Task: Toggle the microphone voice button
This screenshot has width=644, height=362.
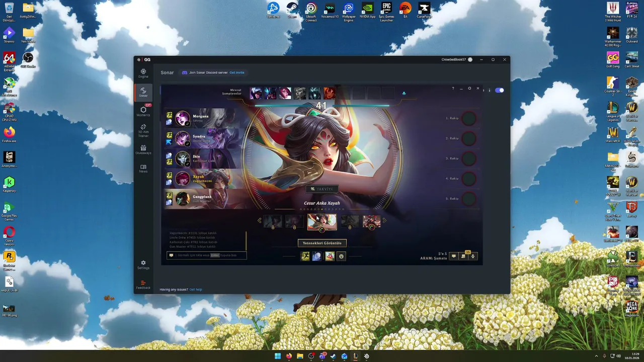Action: click(x=473, y=256)
